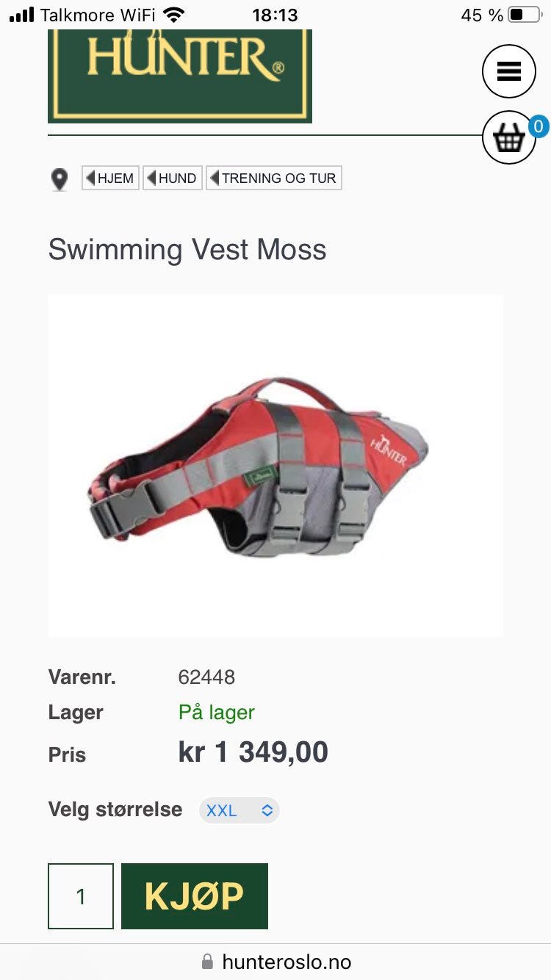Tap the padlock icon beside hunteroslo.no
551x980 pixels.
point(208,962)
